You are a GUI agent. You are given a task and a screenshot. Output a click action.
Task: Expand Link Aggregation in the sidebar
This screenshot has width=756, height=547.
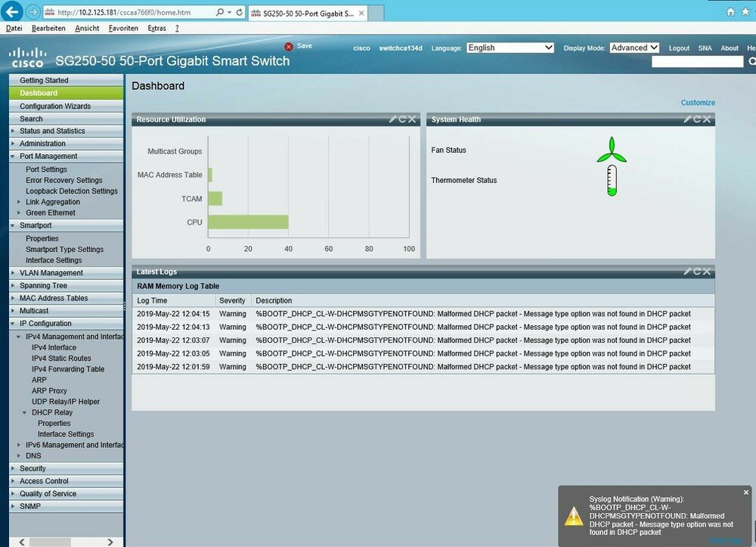[19, 202]
